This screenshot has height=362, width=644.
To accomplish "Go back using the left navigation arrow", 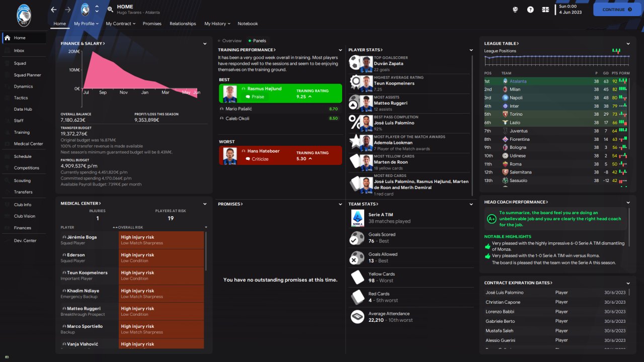I will click(54, 10).
